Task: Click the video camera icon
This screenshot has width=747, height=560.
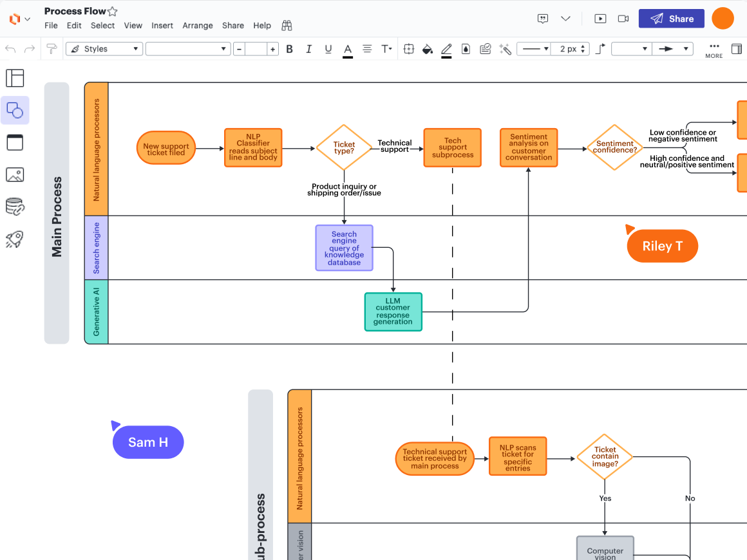Action: click(623, 19)
